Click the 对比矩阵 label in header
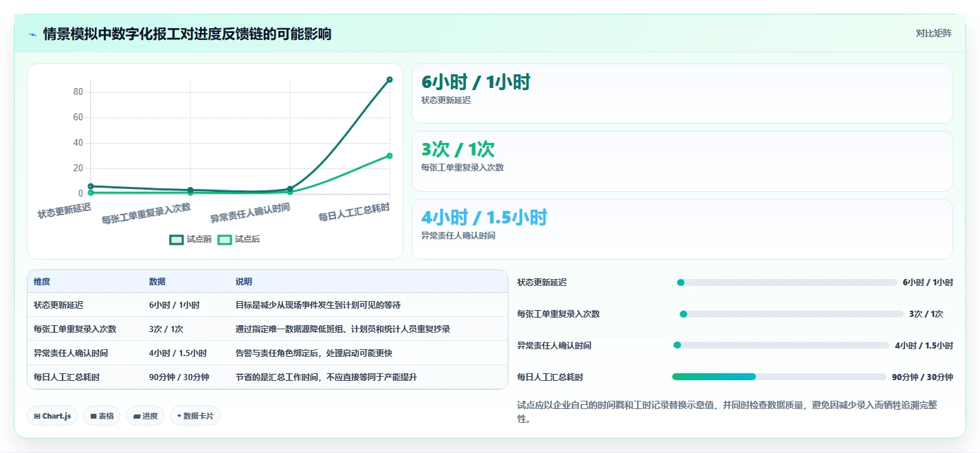The width and height of the screenshot is (980, 453). 933,33
